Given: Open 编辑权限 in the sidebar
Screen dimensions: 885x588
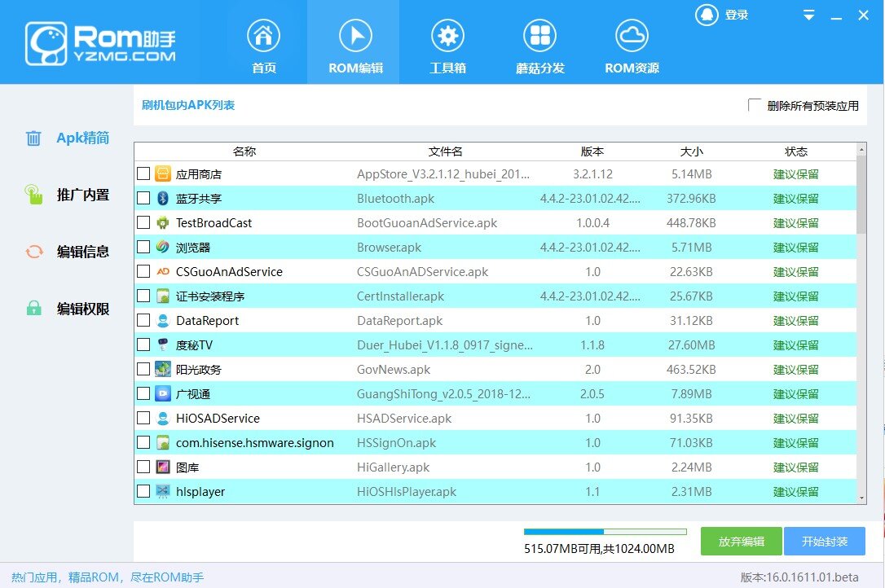Looking at the screenshot, I should coord(83,309).
